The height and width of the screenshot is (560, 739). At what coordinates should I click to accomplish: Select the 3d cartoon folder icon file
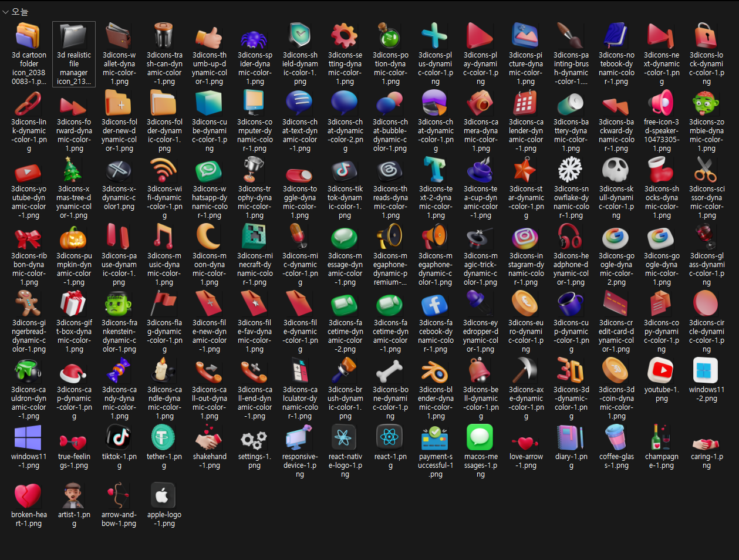pos(29,54)
